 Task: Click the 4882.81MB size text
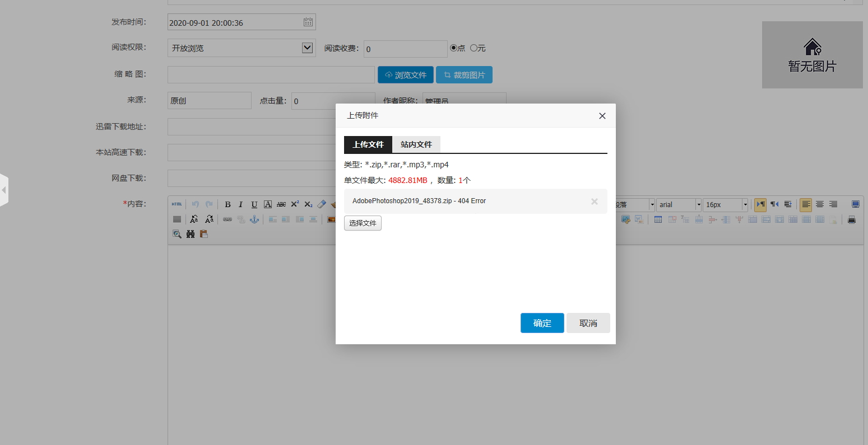coord(408,180)
